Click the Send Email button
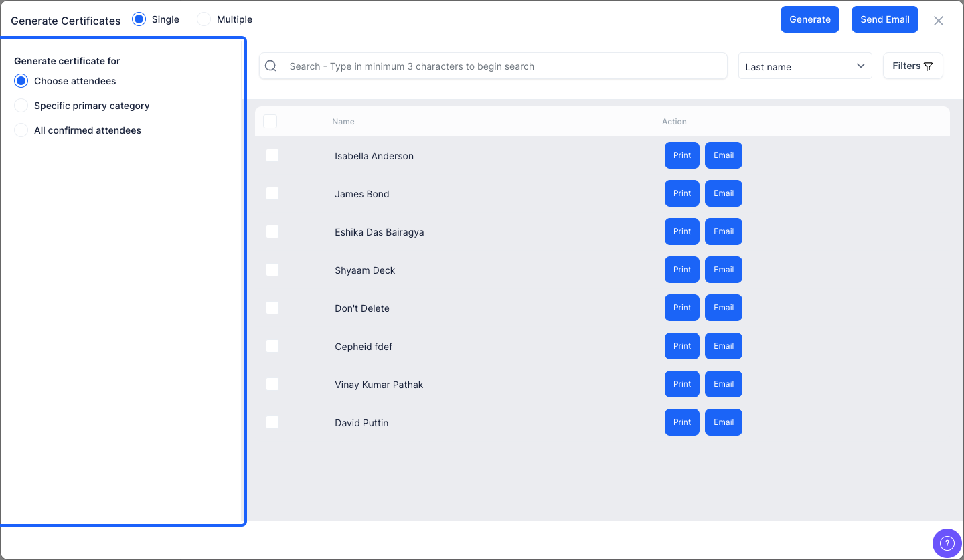Viewport: 964px width, 560px height. click(884, 19)
